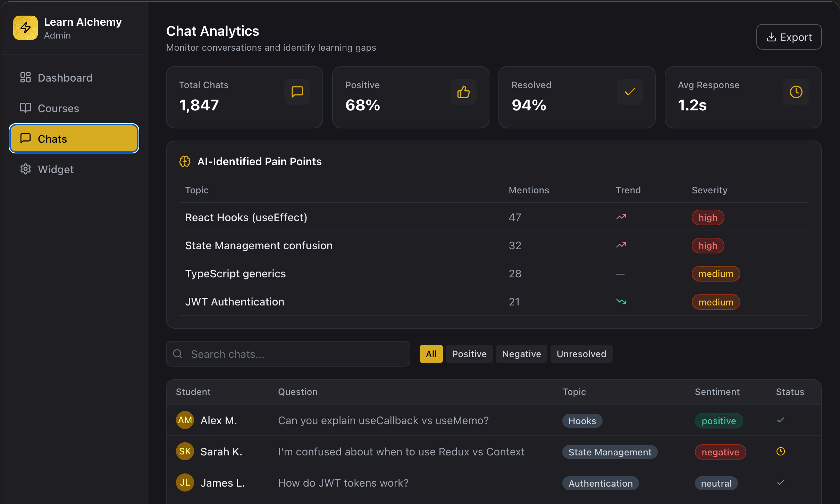Click the pending clock status for Sarah K.
Image resolution: width=840 pixels, height=504 pixels.
pyautogui.click(x=781, y=451)
